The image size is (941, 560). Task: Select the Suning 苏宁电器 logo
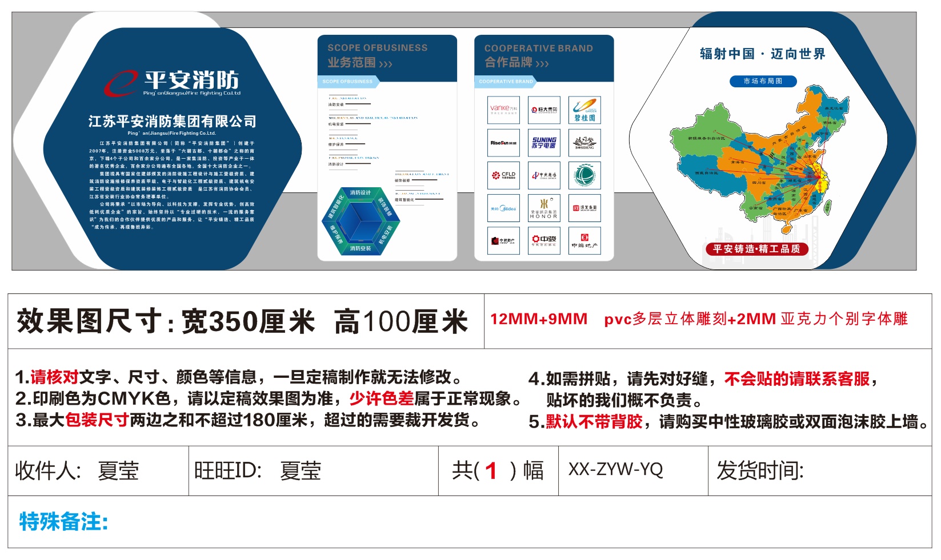(544, 143)
